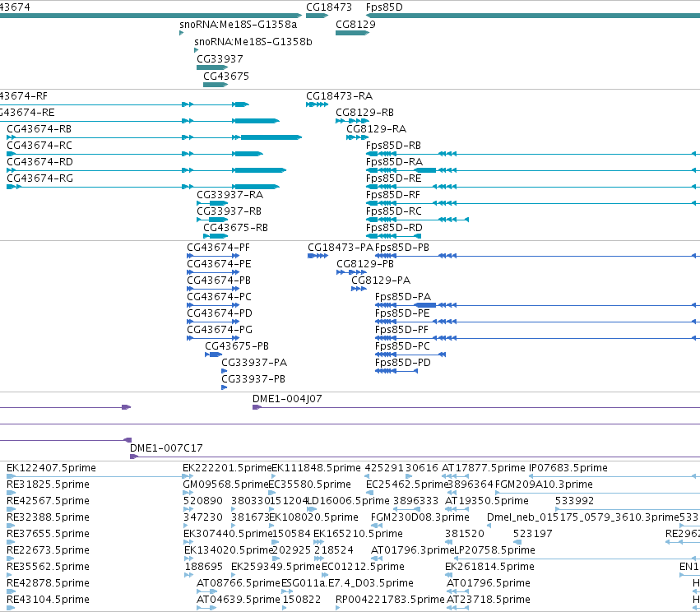Click EST AT08766.5prime
This screenshot has height=612, width=700.
pyautogui.click(x=238, y=583)
